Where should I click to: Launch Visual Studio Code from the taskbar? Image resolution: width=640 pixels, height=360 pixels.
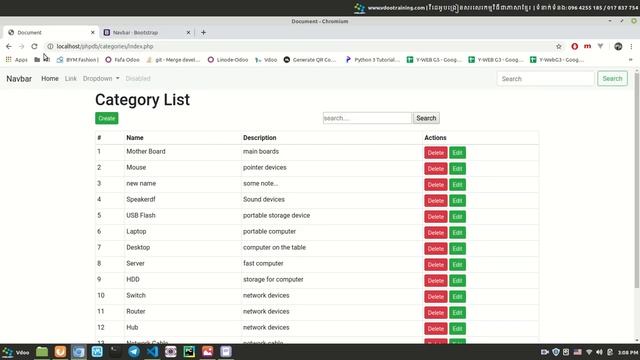(x=152, y=352)
